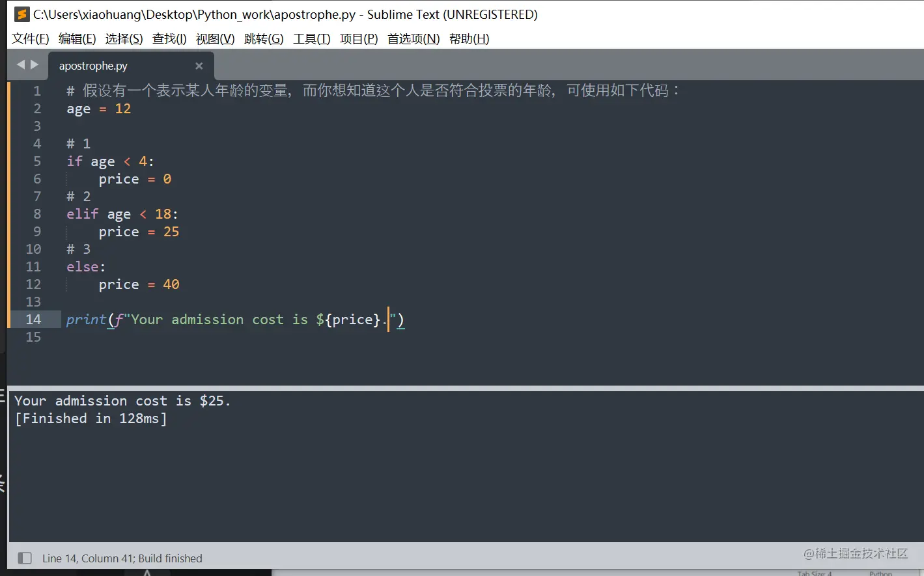The height and width of the screenshot is (576, 924).
Task: Open the 选择(S) menu
Action: point(124,39)
